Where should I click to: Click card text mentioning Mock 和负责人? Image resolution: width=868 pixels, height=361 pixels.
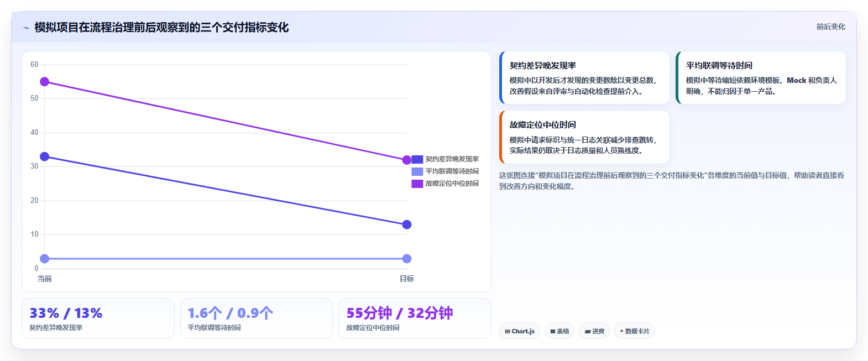[761, 86]
